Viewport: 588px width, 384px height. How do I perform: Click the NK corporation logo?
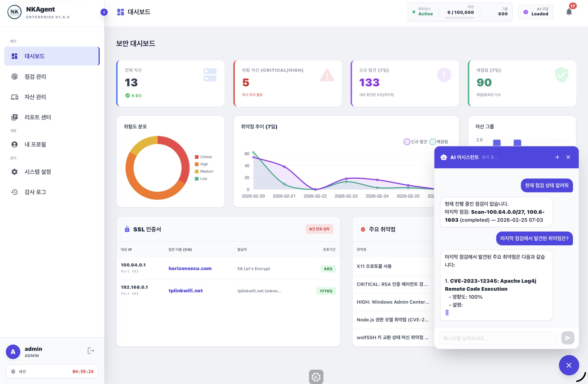tap(14, 12)
